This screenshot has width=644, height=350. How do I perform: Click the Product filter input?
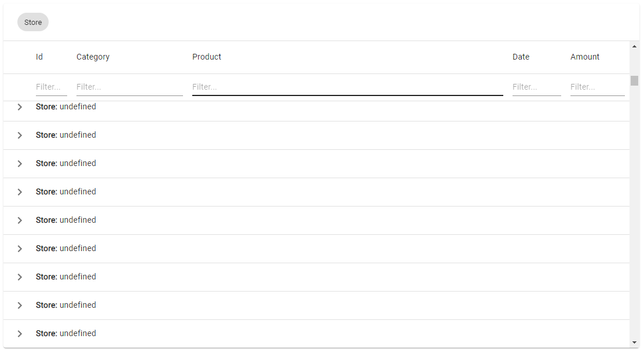pyautogui.click(x=347, y=87)
